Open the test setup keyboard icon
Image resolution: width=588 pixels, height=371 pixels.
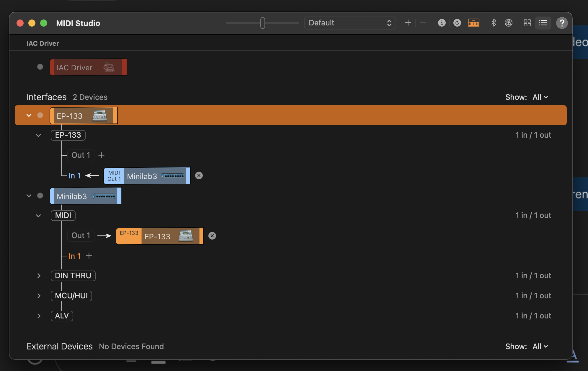(x=474, y=23)
